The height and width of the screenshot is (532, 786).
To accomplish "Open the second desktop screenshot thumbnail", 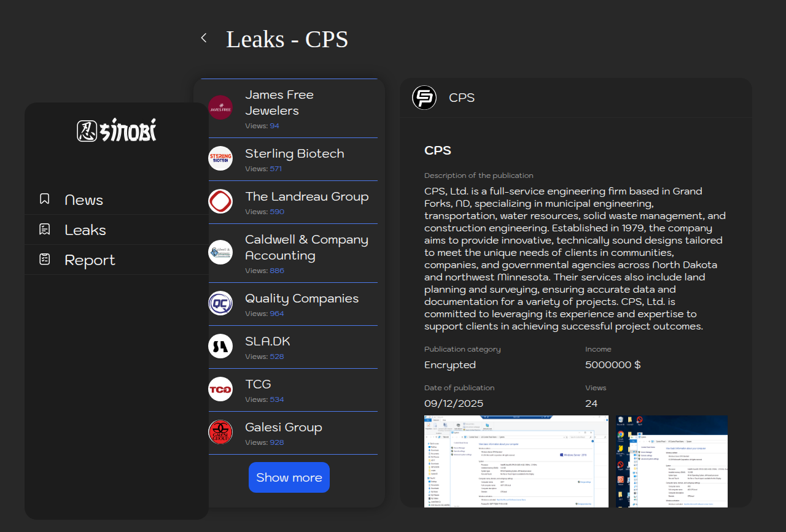I will point(672,461).
